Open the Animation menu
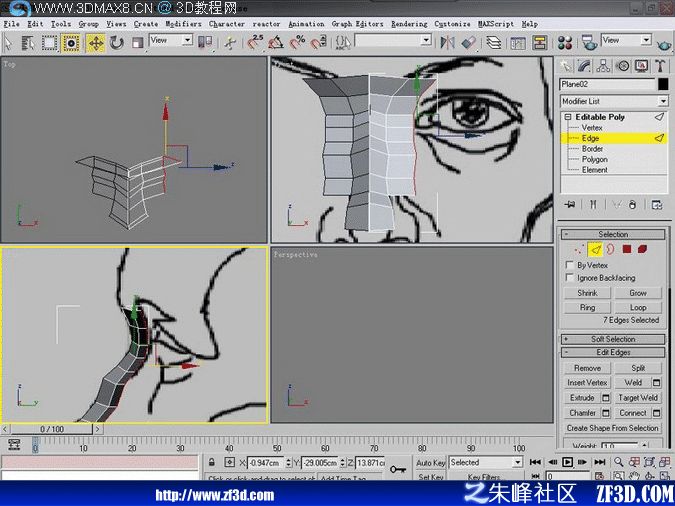 (x=307, y=24)
